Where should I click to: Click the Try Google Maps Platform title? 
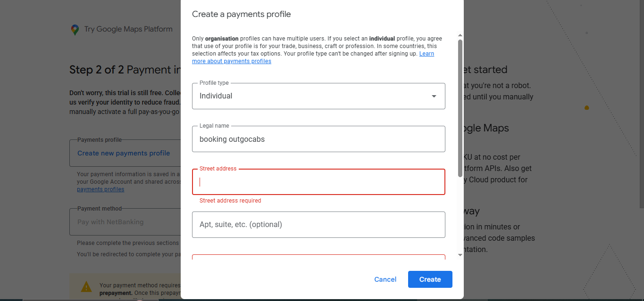(x=128, y=29)
